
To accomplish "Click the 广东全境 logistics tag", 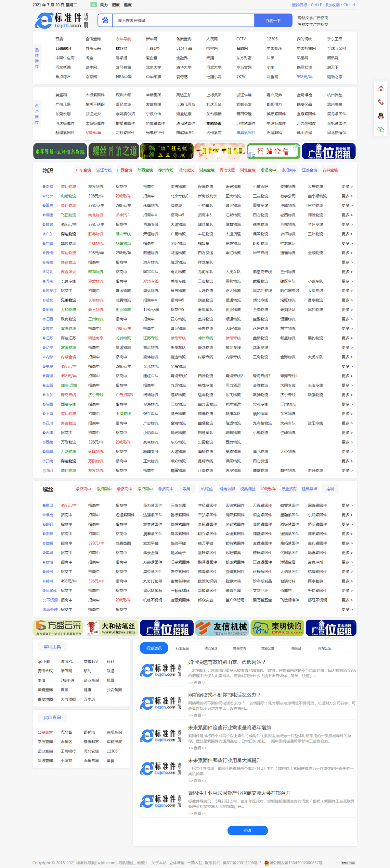I will click(x=83, y=170).
